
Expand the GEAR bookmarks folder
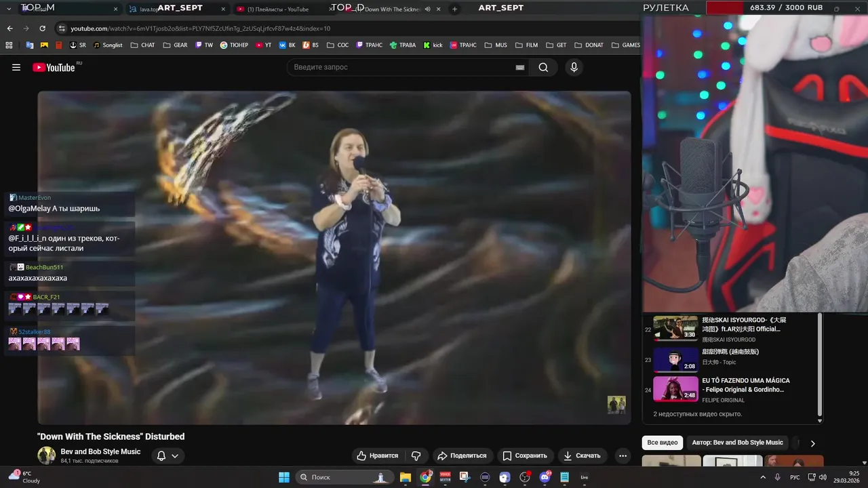[176, 45]
